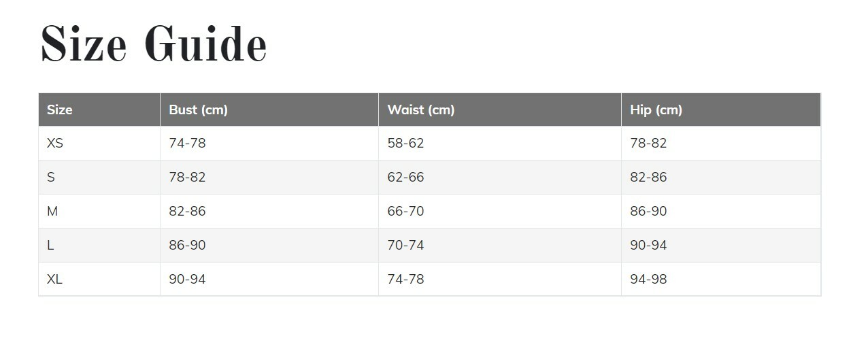Click the M size row label
868x351 pixels.
[52, 212]
